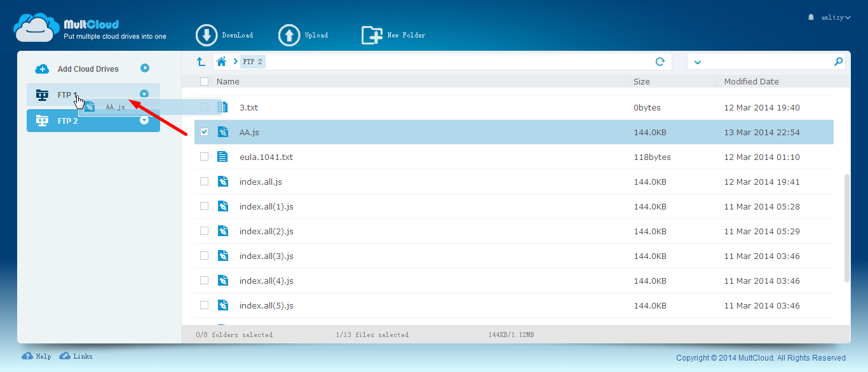Viewport: 868px width, 372px height.
Task: Click the 13 Mar 2014 22:54 date
Action: pos(762,132)
